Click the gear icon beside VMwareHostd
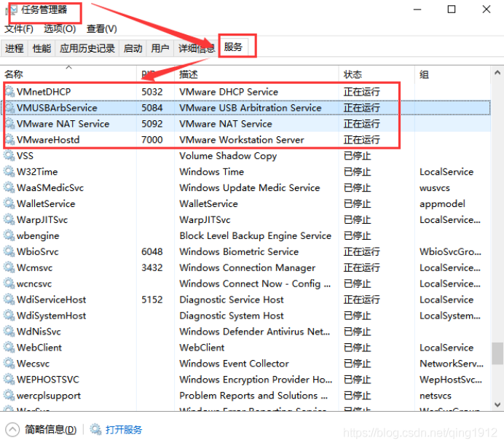Viewport: 504px width, 446px height. pos(9,140)
